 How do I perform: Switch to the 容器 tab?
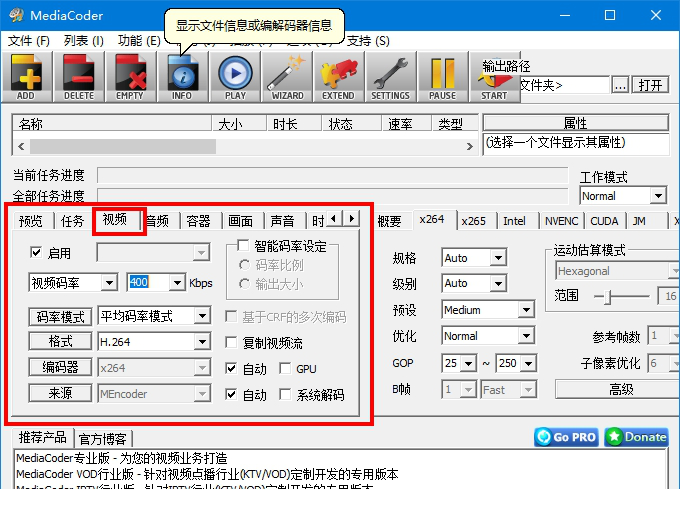[x=199, y=221]
